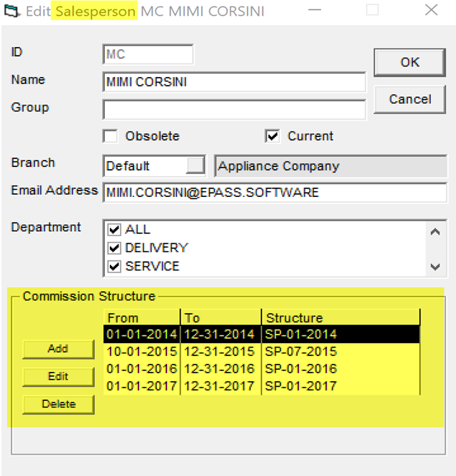The width and height of the screenshot is (456, 476).
Task: Uncheck the Current checkbox
Action: (x=273, y=136)
